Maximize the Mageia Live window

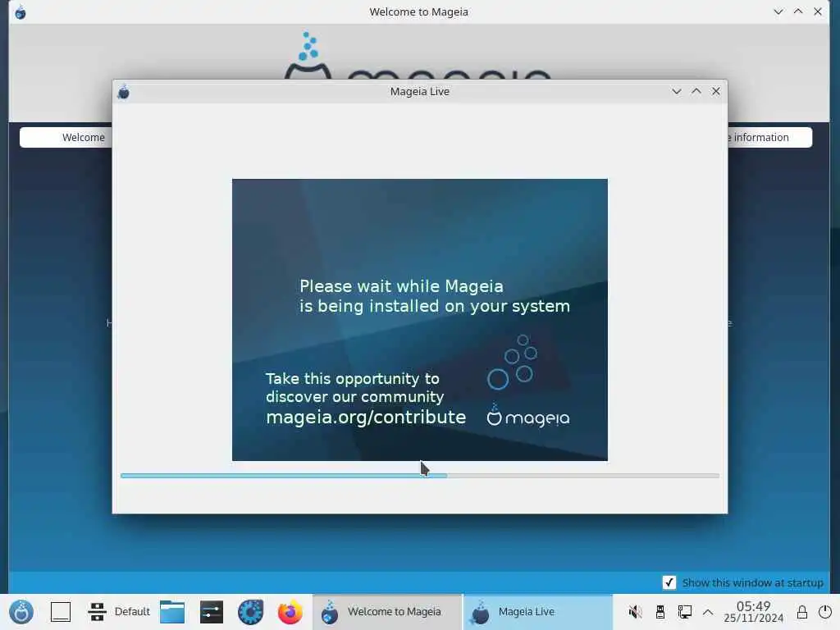coord(696,92)
